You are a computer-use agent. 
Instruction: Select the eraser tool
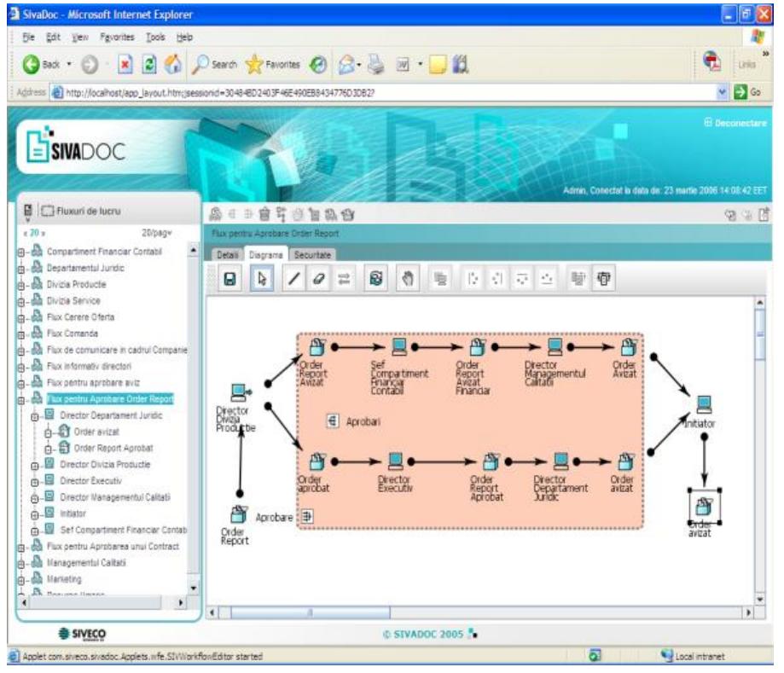tap(319, 279)
